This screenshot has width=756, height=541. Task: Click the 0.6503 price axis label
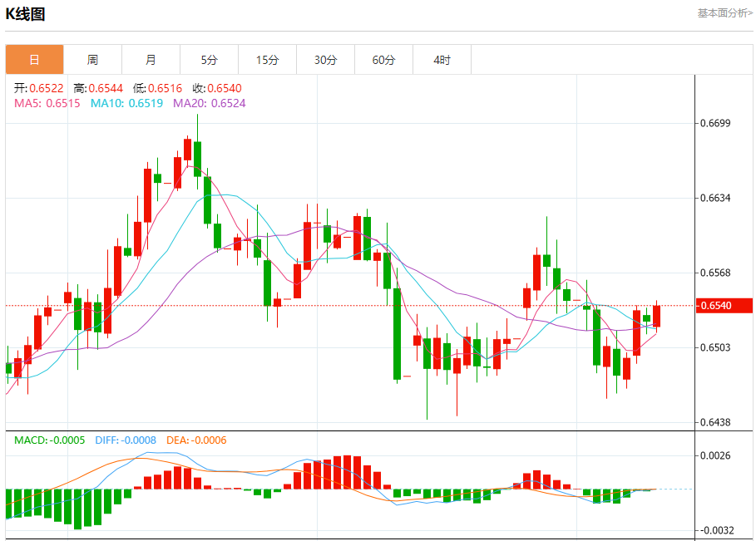pos(715,347)
